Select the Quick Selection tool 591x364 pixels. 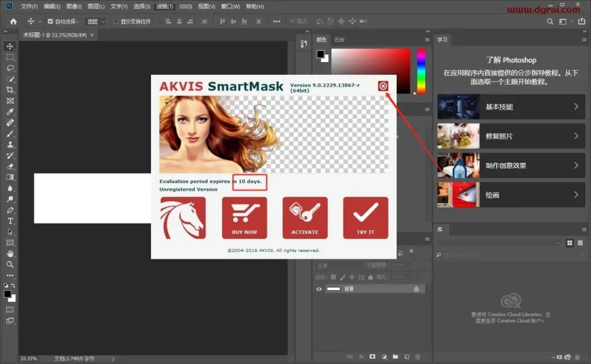10,79
